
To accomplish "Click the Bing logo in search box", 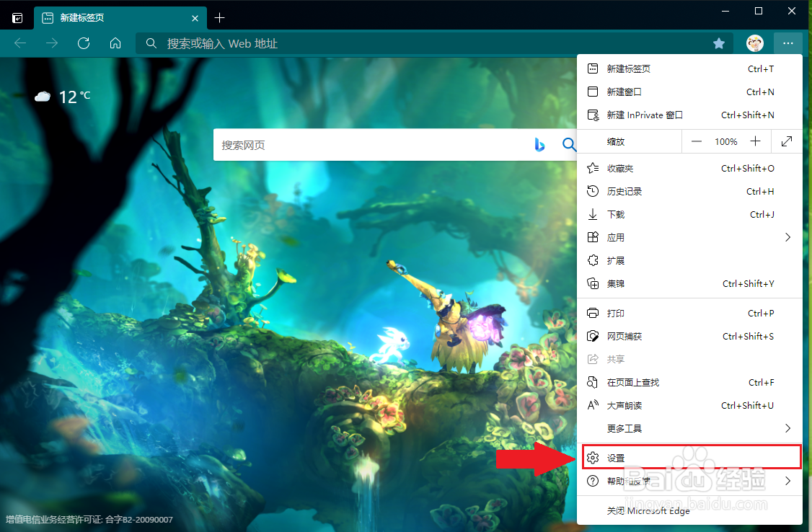I will tap(539, 145).
